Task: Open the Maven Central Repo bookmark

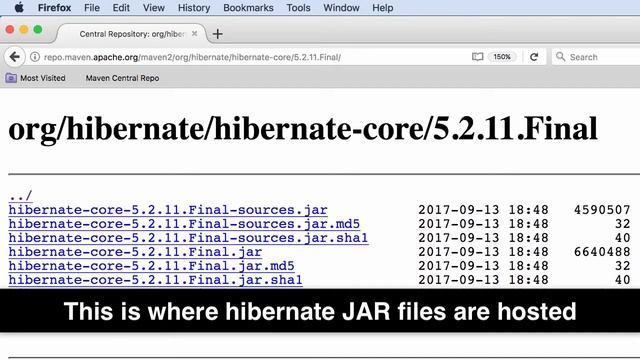Action: (x=122, y=78)
